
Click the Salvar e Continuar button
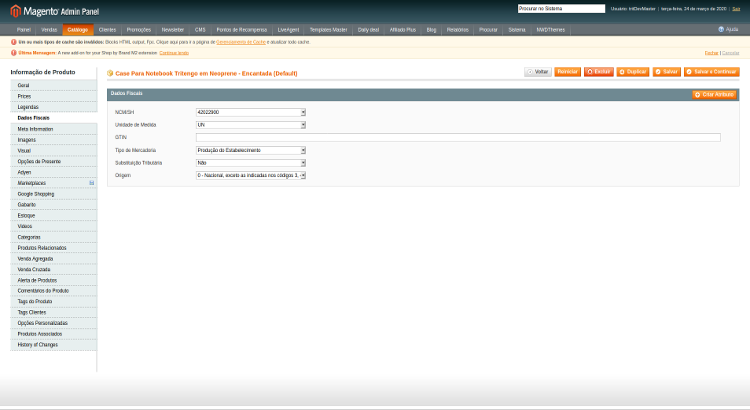[x=711, y=72]
